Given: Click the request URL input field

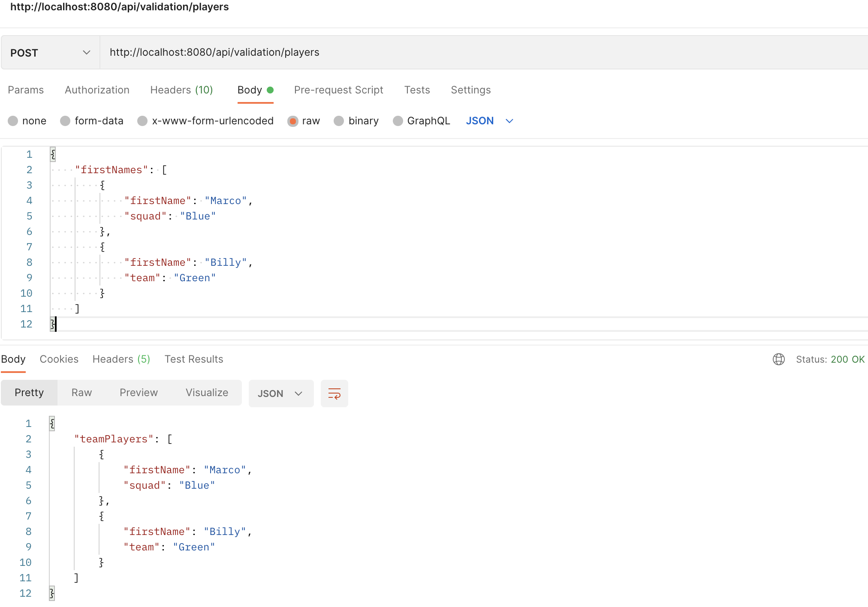Looking at the screenshot, I should (484, 52).
